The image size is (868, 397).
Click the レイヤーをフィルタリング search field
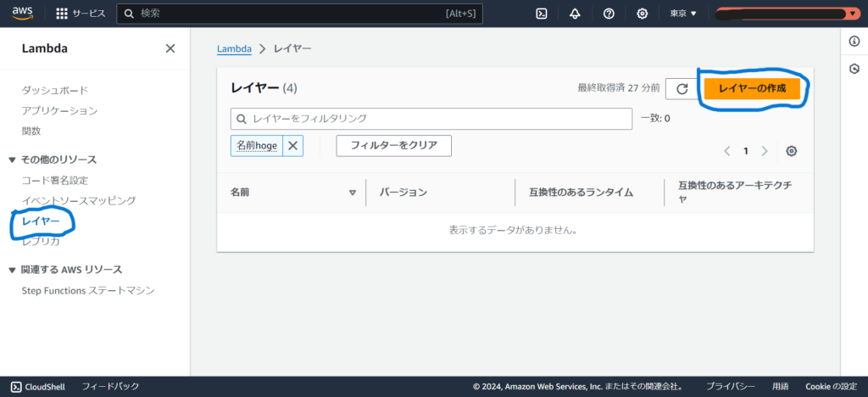[x=431, y=119]
